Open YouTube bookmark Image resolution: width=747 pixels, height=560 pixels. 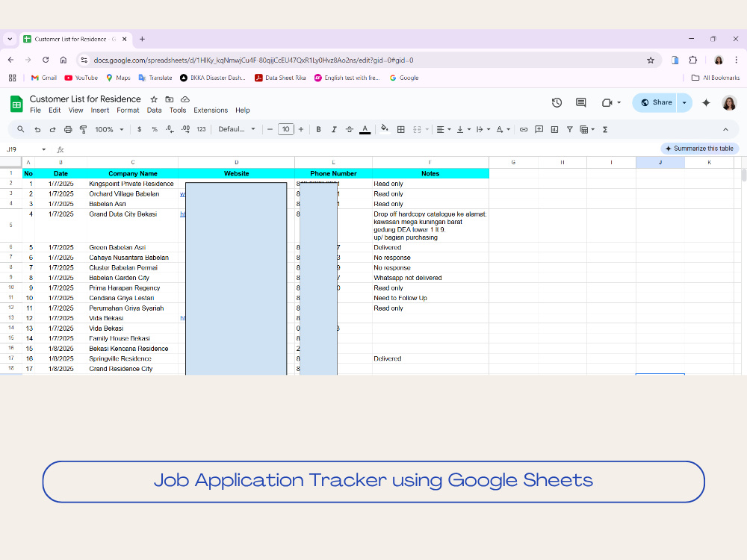81,78
